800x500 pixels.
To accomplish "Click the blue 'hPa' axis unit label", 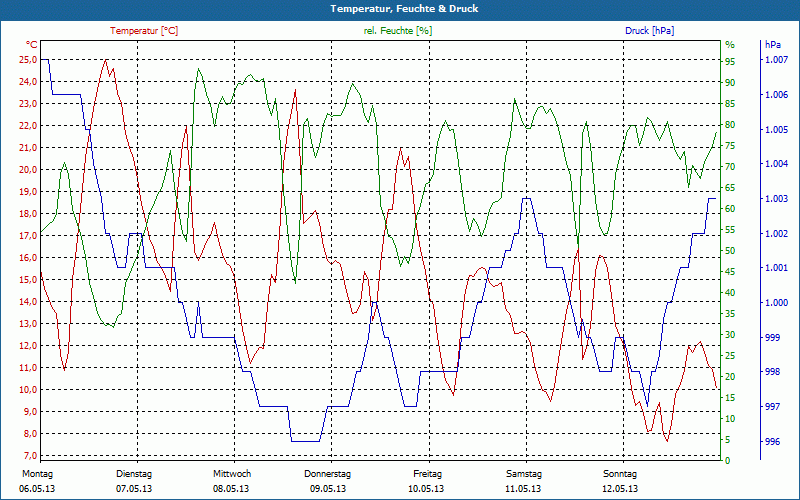I will point(773,45).
